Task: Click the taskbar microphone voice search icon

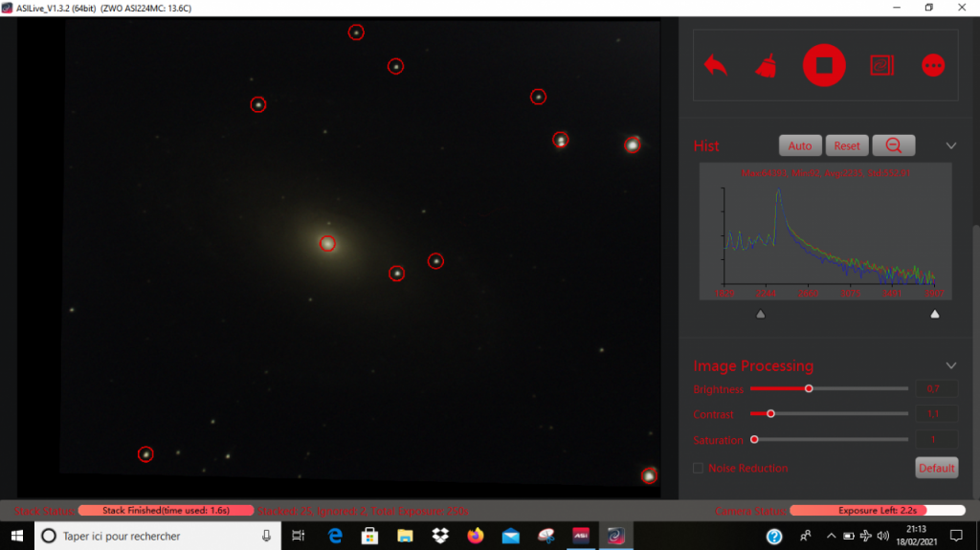Action: [266, 536]
